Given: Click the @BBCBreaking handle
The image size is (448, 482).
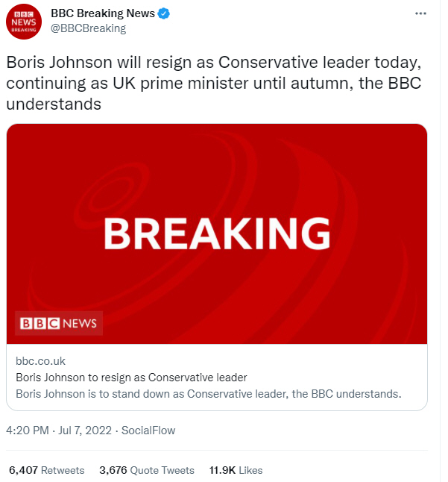Looking at the screenshot, I should pos(88,28).
